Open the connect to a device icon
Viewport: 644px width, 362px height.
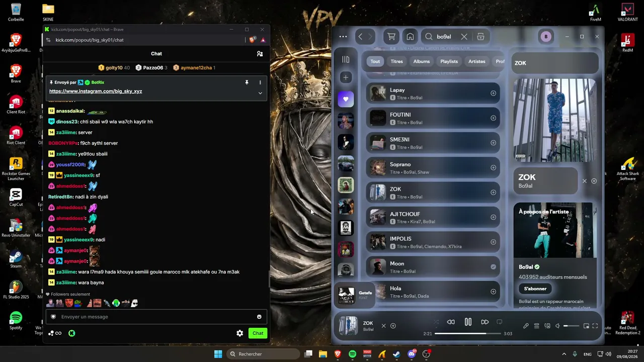[547, 326]
